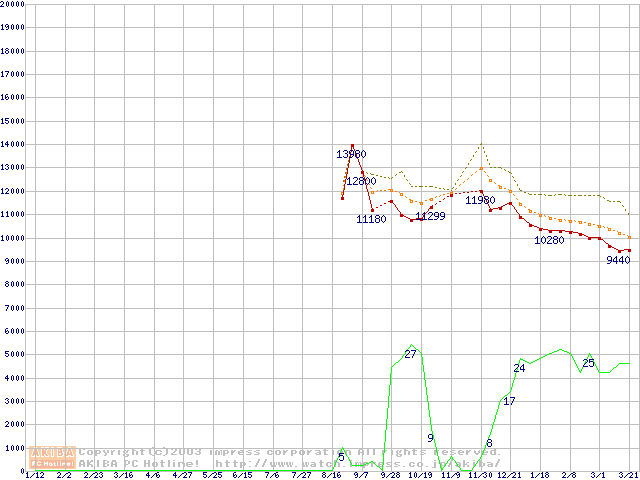Click the green count label 5
Image resolution: width=640 pixels, height=480 pixels.
tap(341, 457)
